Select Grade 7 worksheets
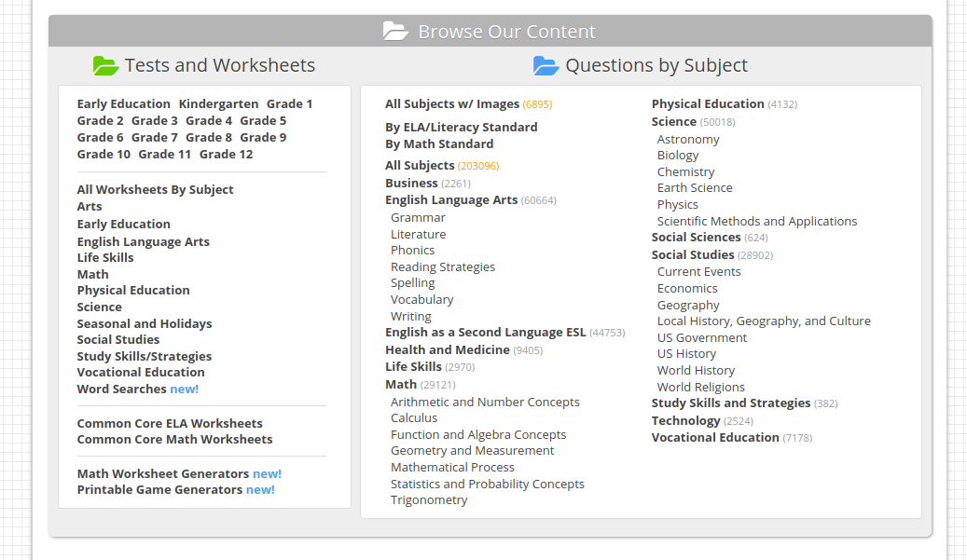 pyautogui.click(x=155, y=138)
